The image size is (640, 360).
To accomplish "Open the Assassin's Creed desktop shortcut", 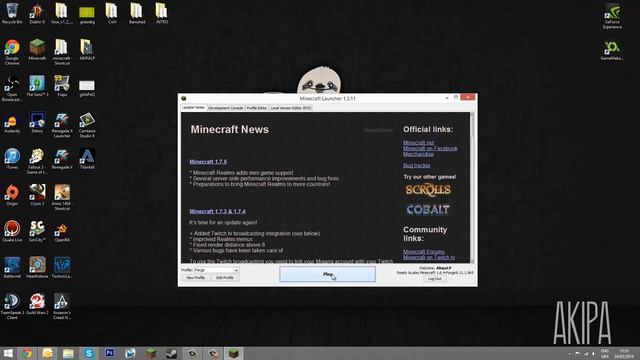I will tap(62, 306).
